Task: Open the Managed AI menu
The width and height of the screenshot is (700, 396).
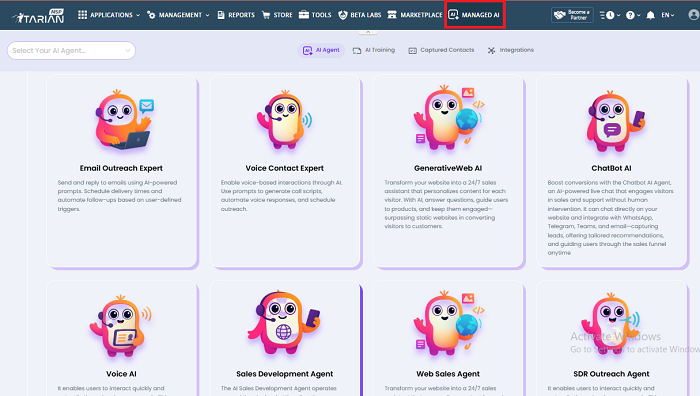Action: pyautogui.click(x=475, y=15)
